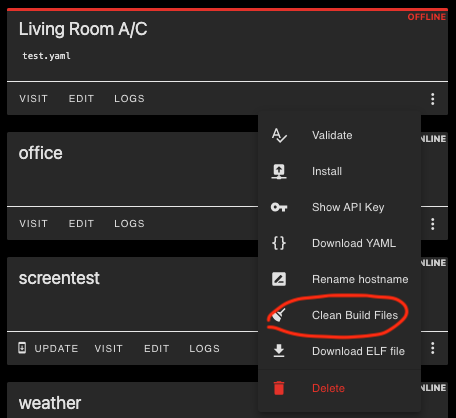Click the key icon for API Key
The width and height of the screenshot is (456, 418).
(279, 207)
